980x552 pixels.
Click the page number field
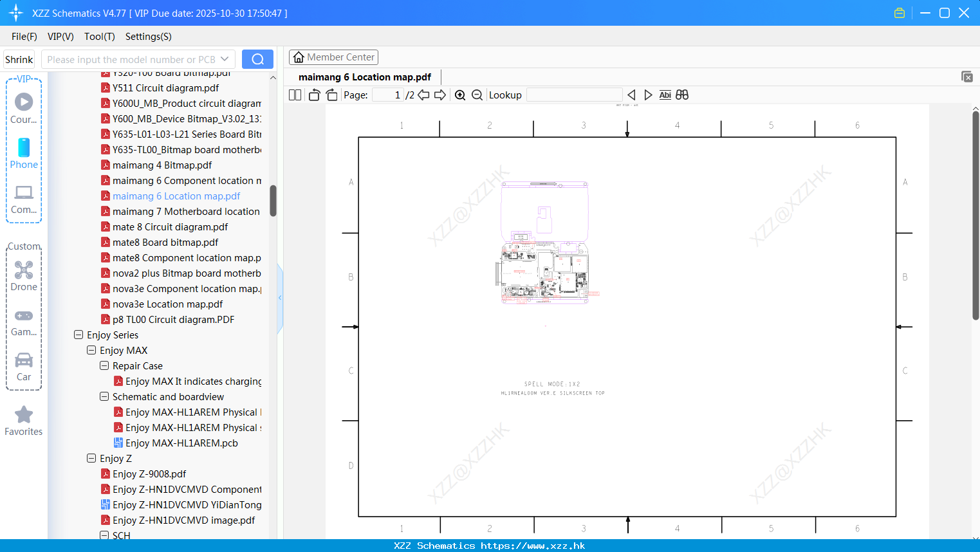[x=388, y=95]
